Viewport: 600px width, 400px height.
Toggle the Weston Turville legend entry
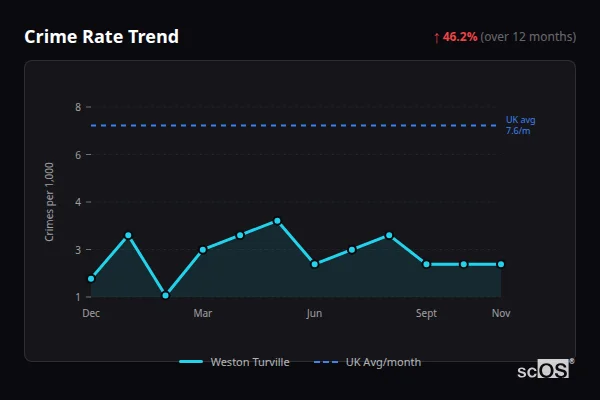coord(235,362)
